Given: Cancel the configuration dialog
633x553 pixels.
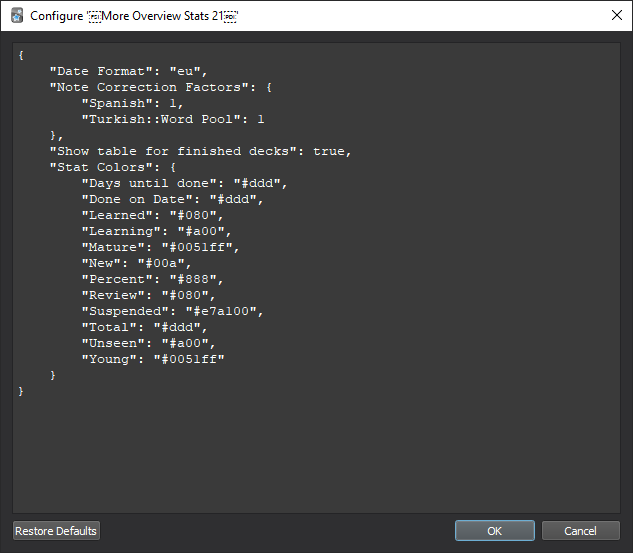Looking at the screenshot, I should point(580,531).
